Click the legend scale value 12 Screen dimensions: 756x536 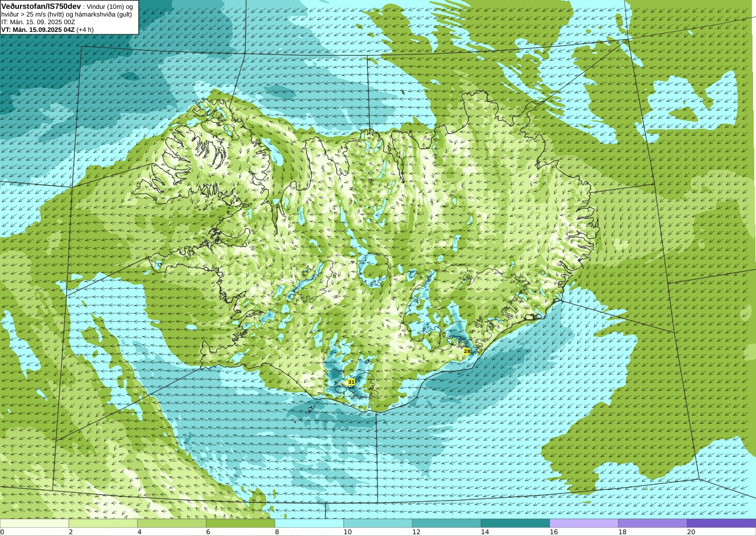click(416, 532)
